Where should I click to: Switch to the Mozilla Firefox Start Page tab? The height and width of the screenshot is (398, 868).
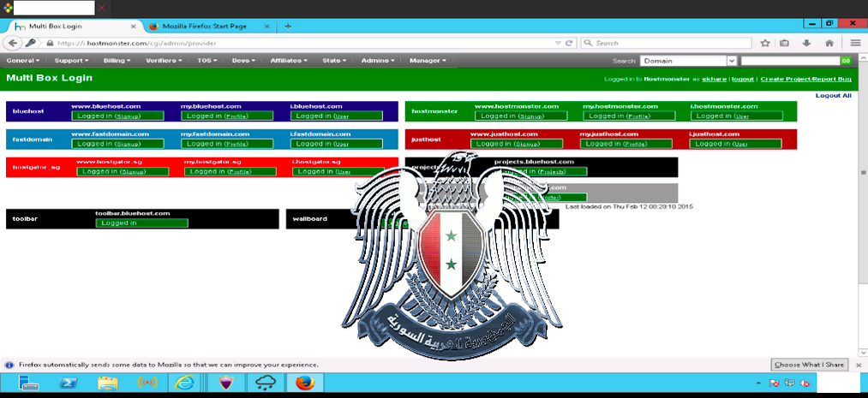tap(209, 27)
